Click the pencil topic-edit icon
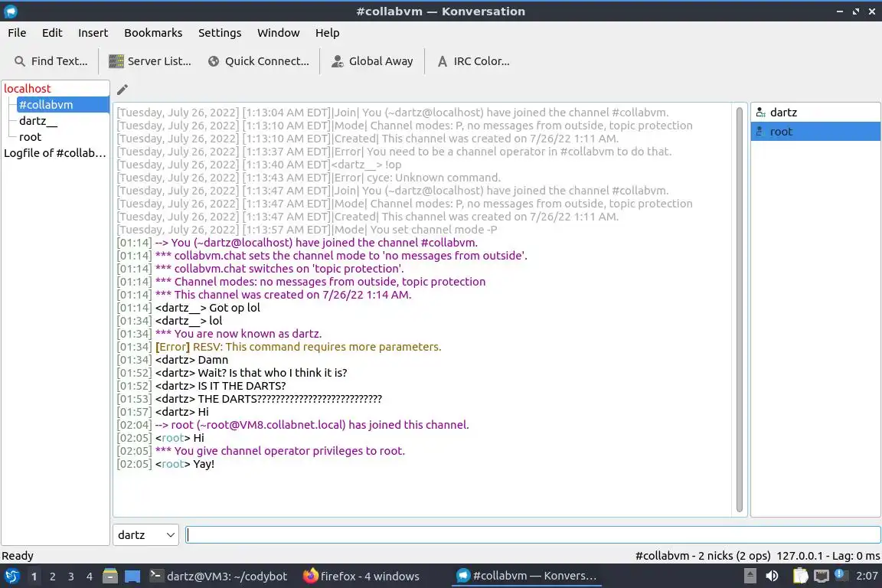The height and width of the screenshot is (588, 882). point(122,90)
